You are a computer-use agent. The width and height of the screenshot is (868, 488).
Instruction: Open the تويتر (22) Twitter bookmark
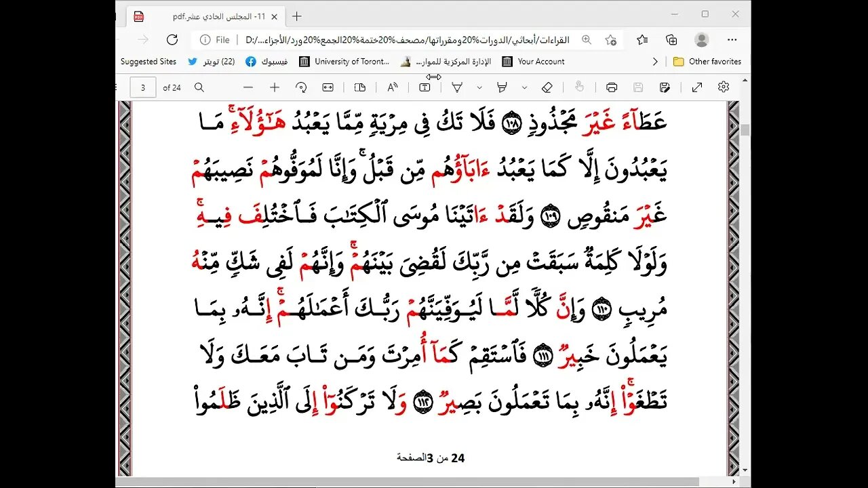pyautogui.click(x=212, y=62)
